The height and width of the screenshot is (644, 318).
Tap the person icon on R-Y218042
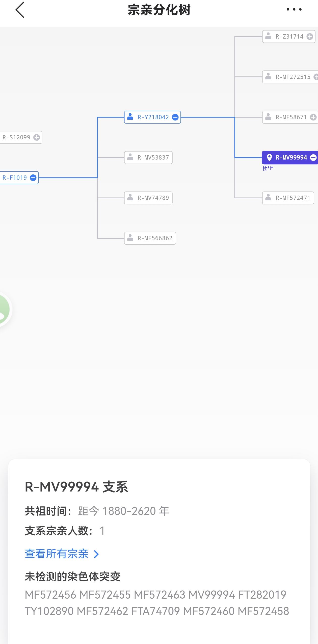tap(130, 117)
